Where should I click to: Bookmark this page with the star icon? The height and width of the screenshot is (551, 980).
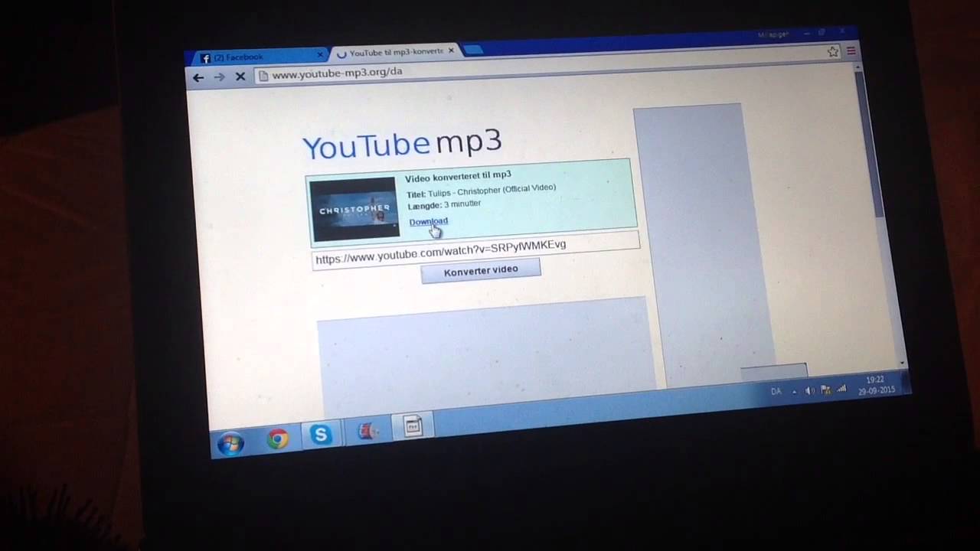(833, 52)
